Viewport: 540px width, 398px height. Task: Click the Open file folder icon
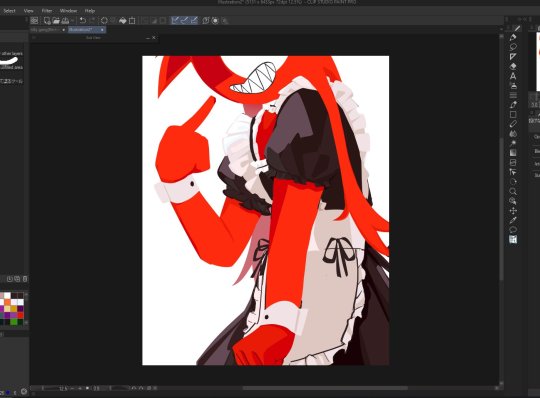(56, 21)
